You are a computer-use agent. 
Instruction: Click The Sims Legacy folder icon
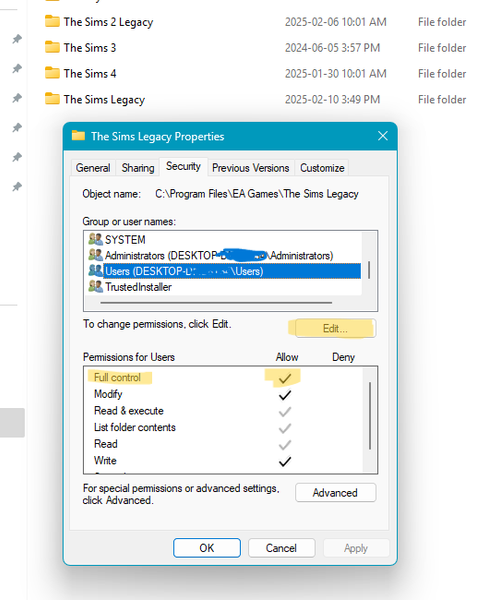(x=52, y=98)
